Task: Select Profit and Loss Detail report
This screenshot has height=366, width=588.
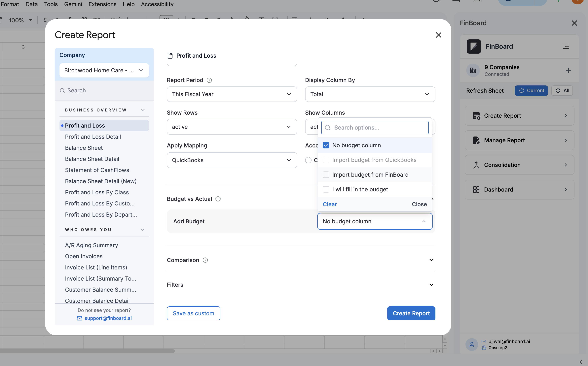Action: [93, 137]
